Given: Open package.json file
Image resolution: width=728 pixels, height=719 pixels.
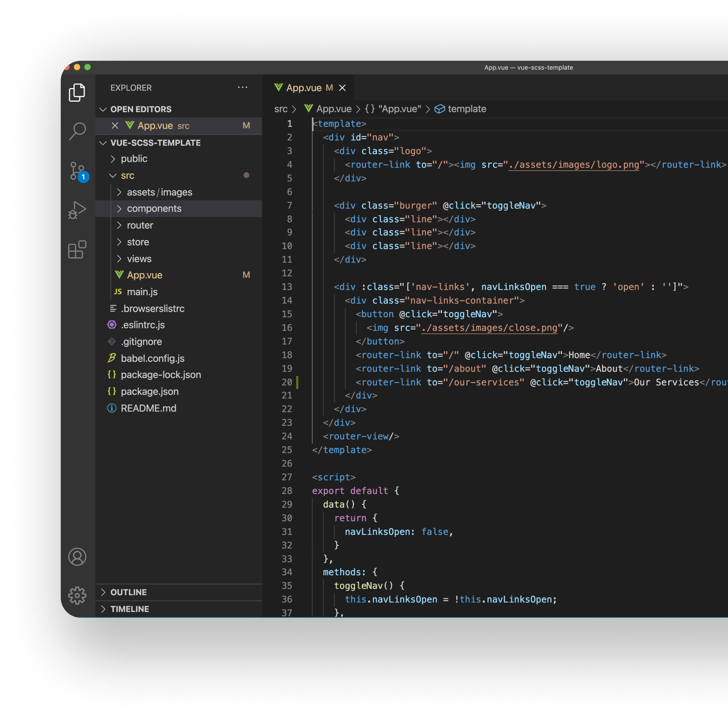Looking at the screenshot, I should [x=179, y=391].
